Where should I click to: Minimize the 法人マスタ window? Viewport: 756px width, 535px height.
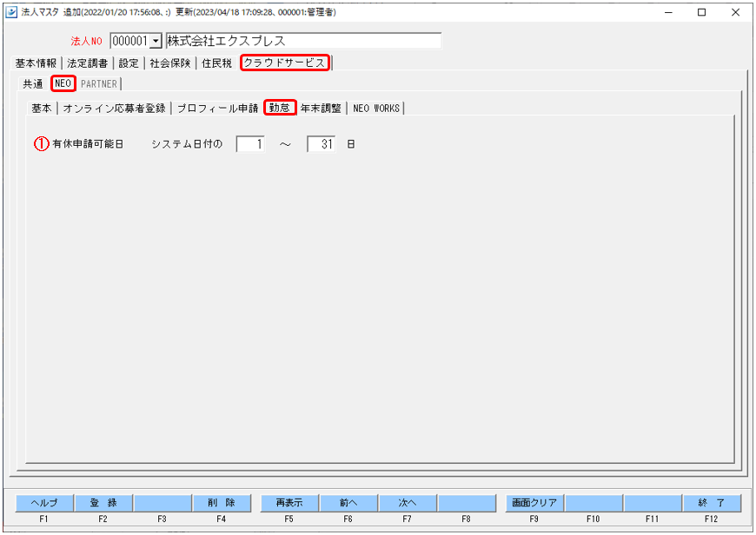click(x=668, y=12)
